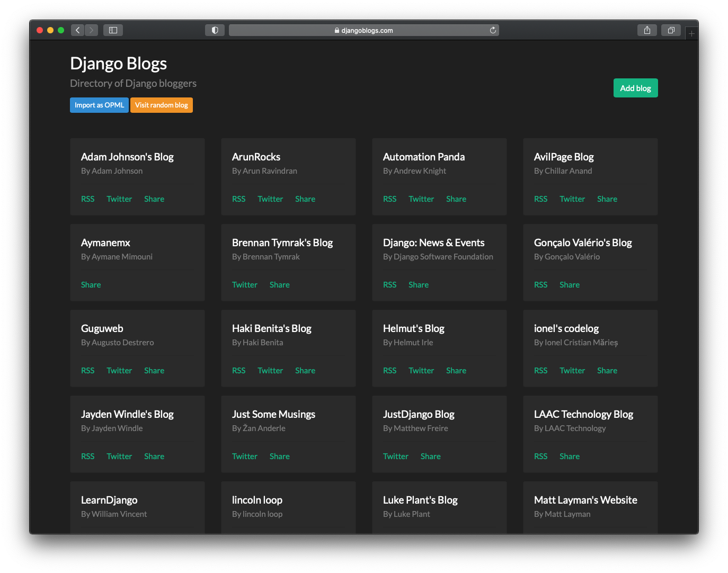Click the Visit random blog button
This screenshot has height=573, width=728.
coord(162,105)
